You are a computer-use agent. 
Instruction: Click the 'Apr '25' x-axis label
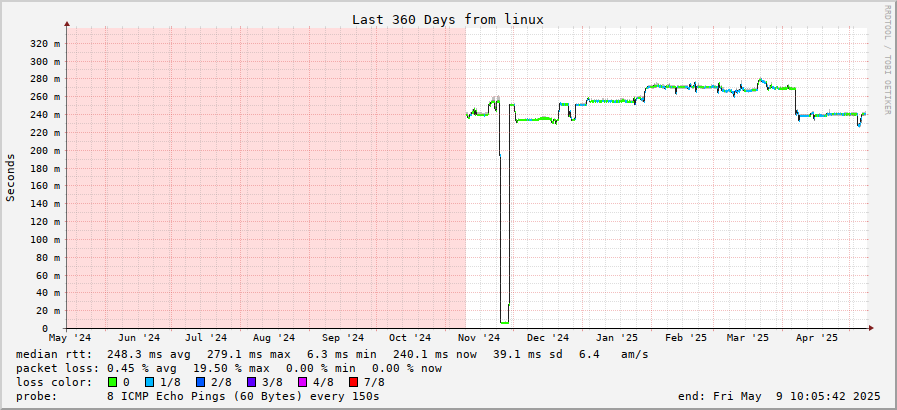817,338
